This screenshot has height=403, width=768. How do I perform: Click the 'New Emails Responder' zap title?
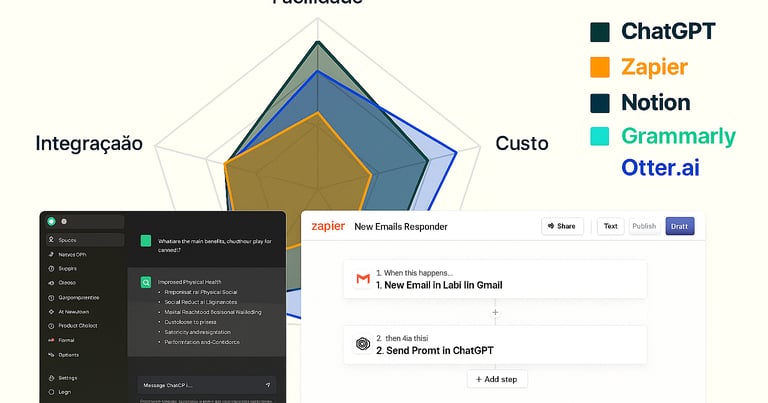point(401,227)
